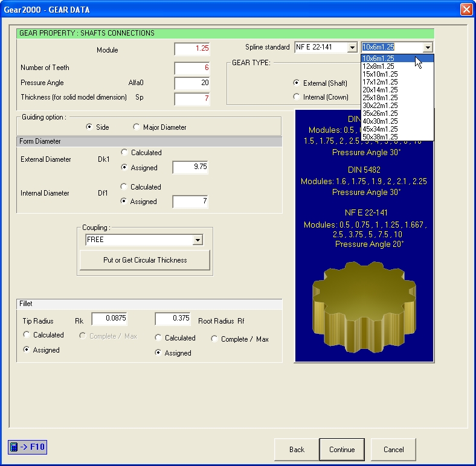Click the Pressure Angle Alfa0 field
Image resolution: width=476 pixels, height=466 pixels.
coord(192,83)
